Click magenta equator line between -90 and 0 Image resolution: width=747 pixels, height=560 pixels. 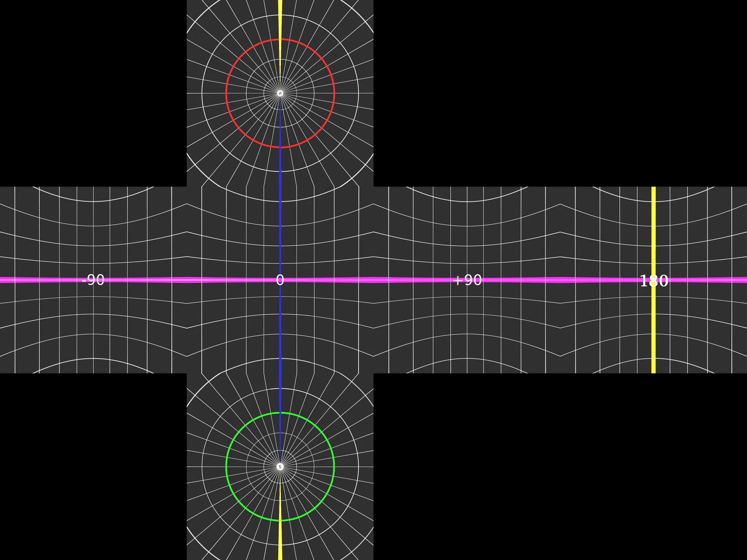click(186, 280)
